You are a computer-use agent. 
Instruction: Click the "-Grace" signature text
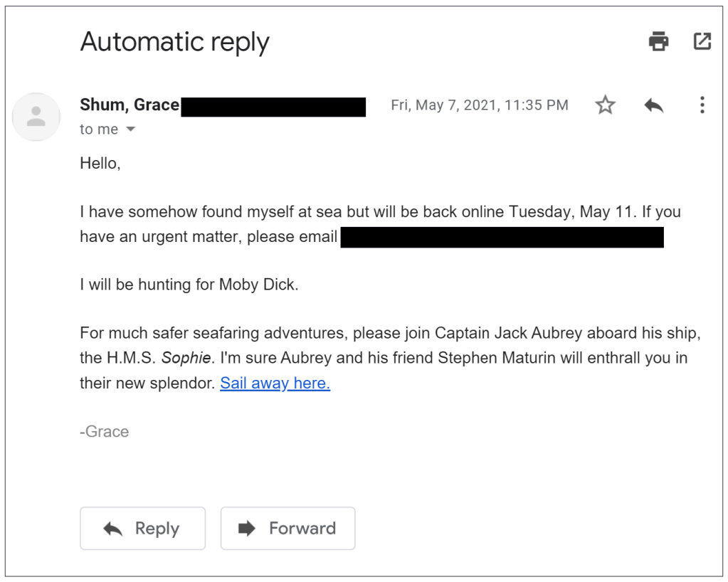click(105, 432)
